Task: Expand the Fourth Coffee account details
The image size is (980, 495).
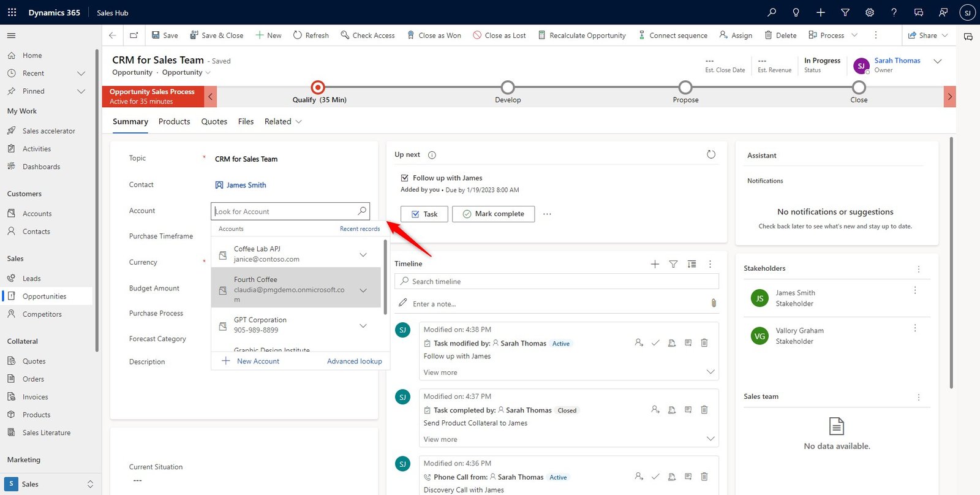Action: (x=363, y=290)
